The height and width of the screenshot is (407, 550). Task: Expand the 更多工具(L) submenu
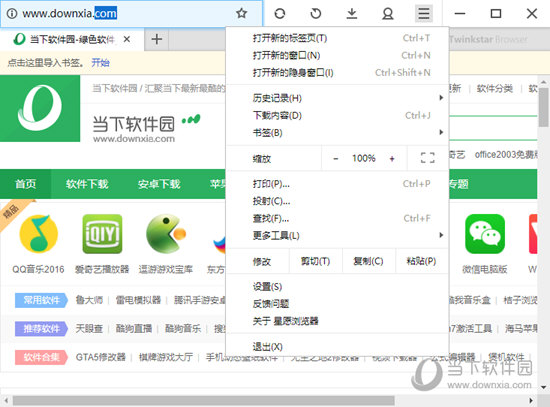pos(337,235)
